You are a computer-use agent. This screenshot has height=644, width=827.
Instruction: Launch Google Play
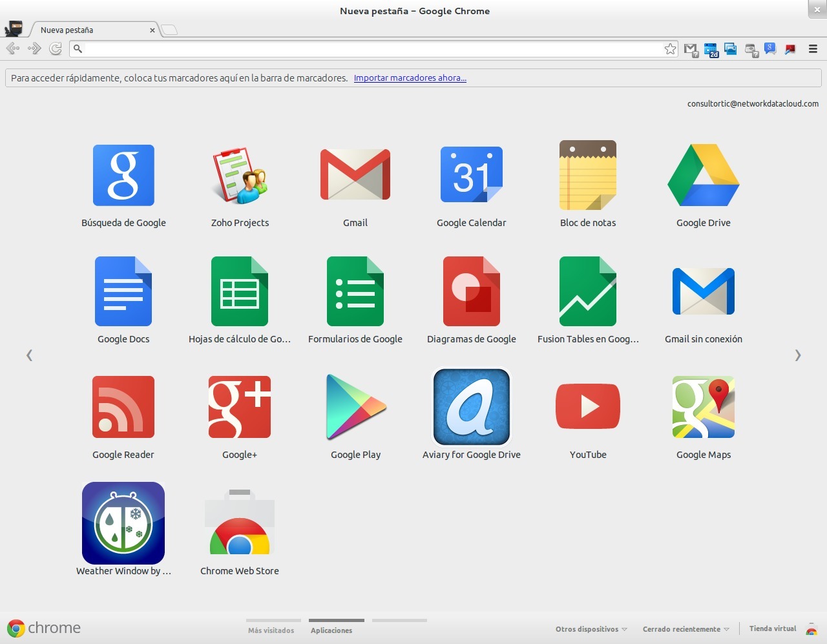coord(355,406)
